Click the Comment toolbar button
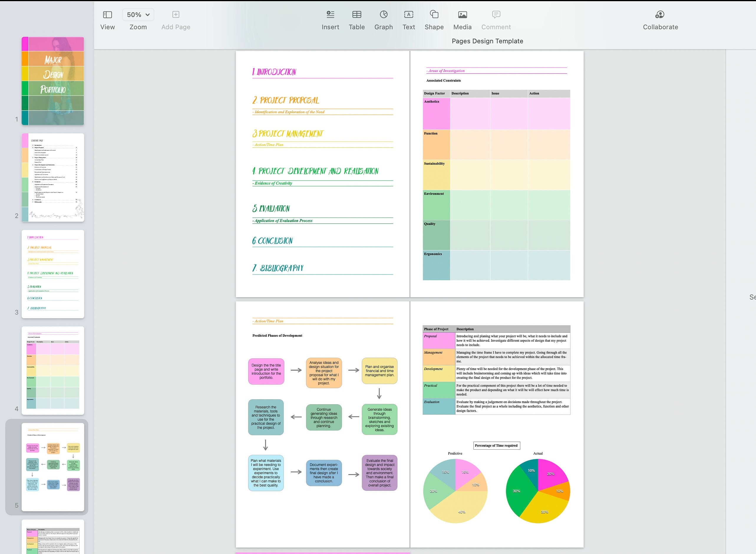Image resolution: width=756 pixels, height=554 pixels. (x=496, y=20)
